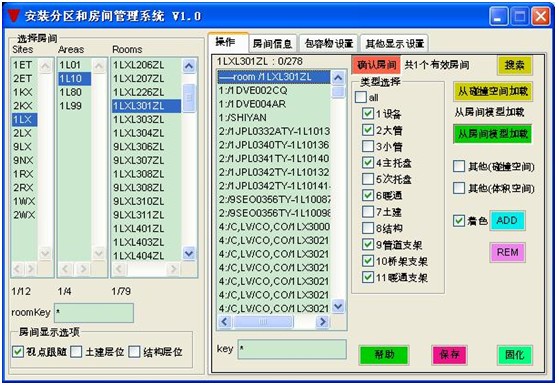The width and height of the screenshot is (559, 386).
Task: Uncheck the '2大管' checkbox
Action: [368, 130]
